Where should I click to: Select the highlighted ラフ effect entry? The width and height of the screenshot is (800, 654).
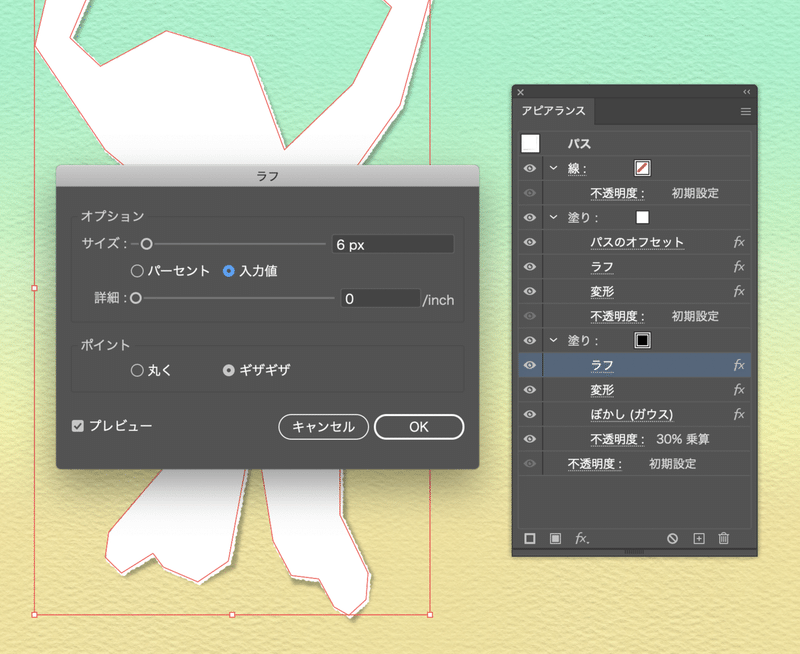pyautogui.click(x=603, y=365)
